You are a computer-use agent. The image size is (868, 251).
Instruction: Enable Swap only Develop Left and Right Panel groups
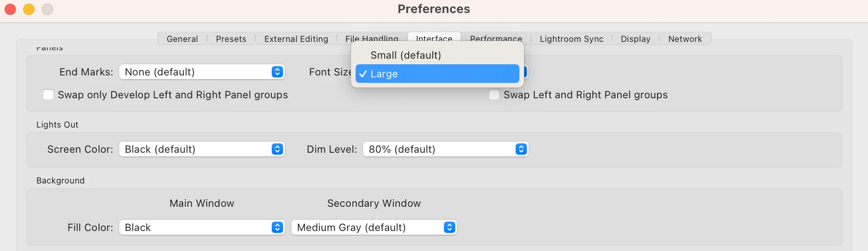click(x=48, y=95)
